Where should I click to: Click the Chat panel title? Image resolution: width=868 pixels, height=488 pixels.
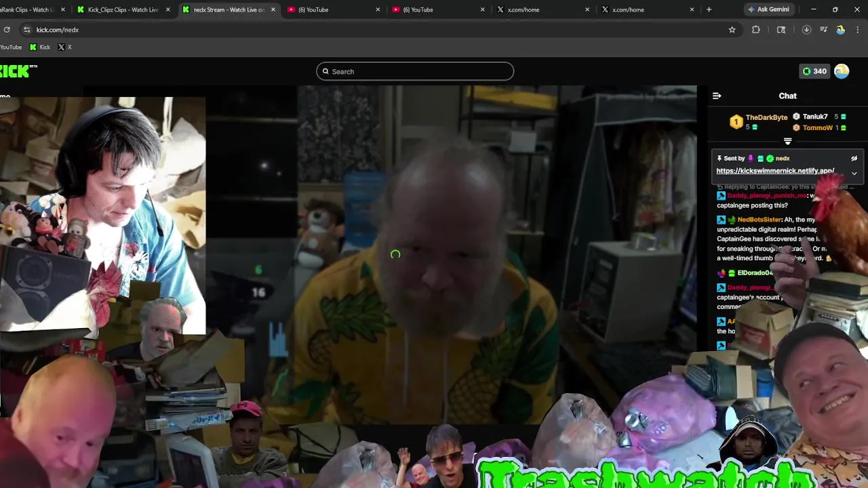point(787,96)
